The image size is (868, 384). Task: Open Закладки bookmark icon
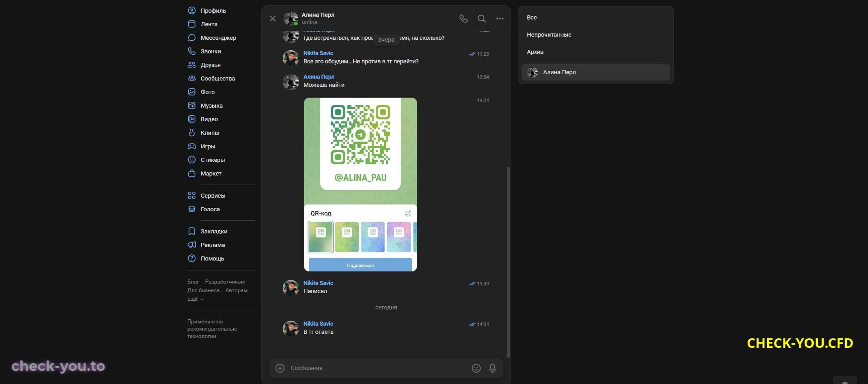[192, 231]
